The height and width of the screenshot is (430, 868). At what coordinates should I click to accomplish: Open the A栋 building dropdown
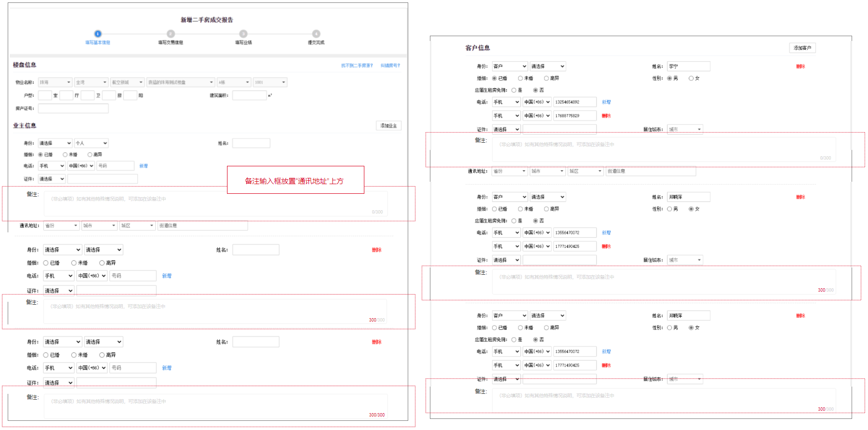coord(234,82)
